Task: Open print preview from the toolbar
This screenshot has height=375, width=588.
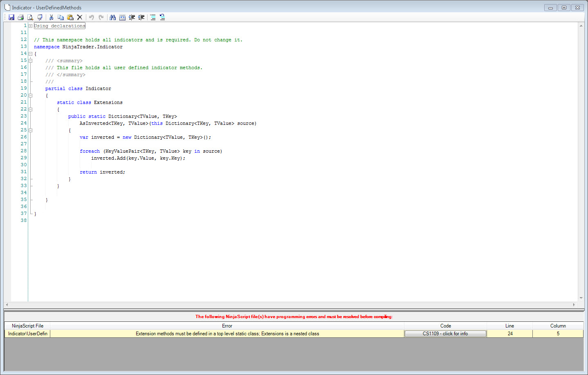Action: [30, 17]
